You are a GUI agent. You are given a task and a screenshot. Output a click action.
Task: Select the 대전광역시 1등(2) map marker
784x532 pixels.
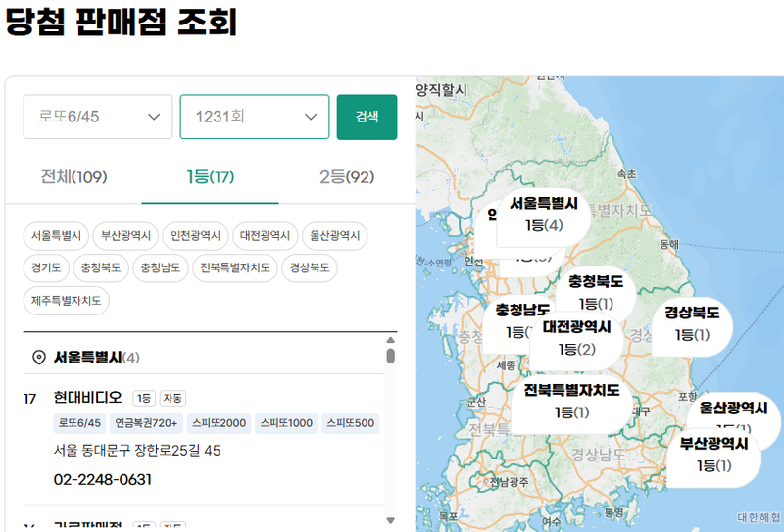(x=576, y=338)
